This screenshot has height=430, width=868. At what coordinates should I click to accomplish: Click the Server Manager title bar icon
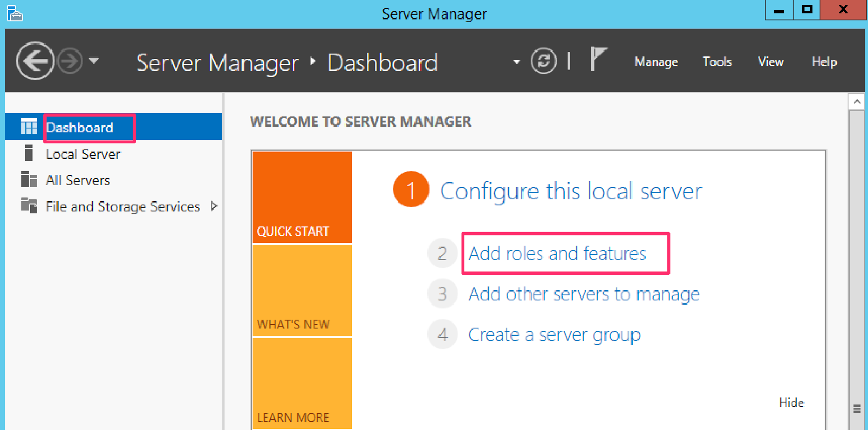15,13
